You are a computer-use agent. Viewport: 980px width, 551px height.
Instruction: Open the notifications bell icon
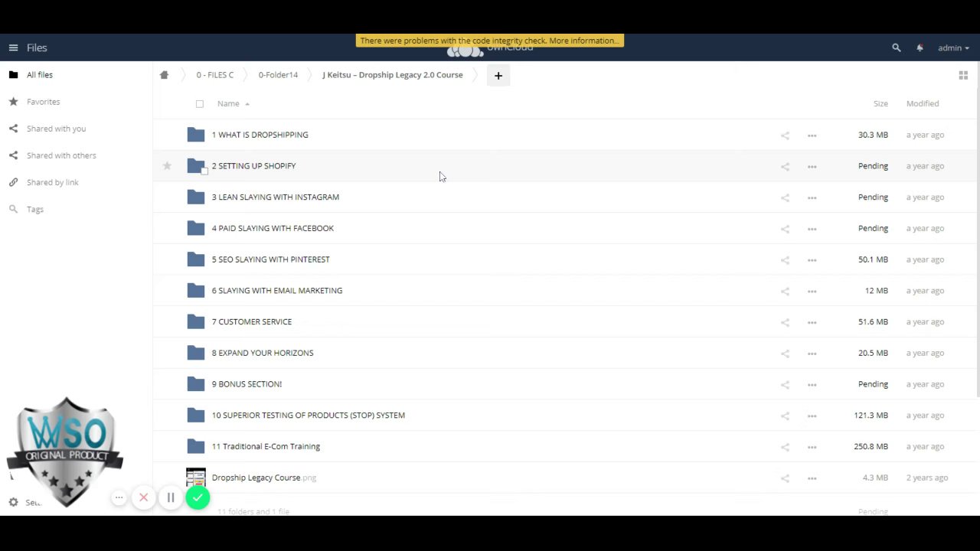(920, 47)
